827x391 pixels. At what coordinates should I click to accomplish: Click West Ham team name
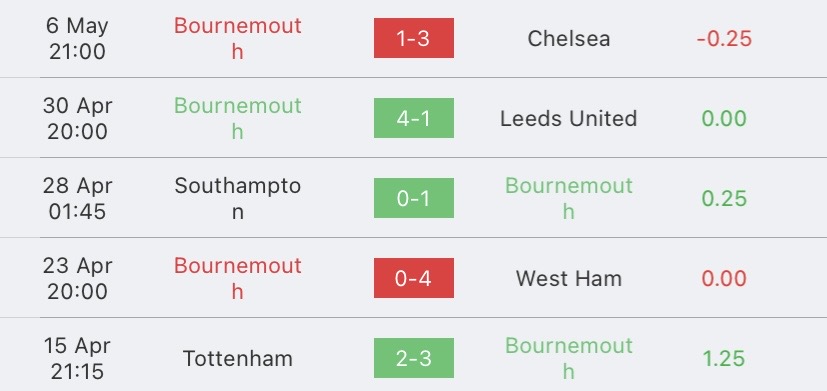click(x=569, y=278)
